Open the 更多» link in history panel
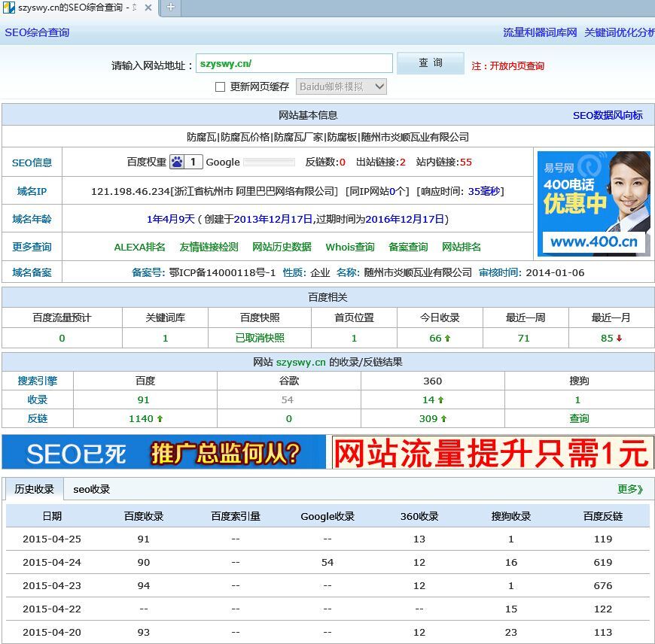The height and width of the screenshot is (644, 655). click(x=630, y=489)
